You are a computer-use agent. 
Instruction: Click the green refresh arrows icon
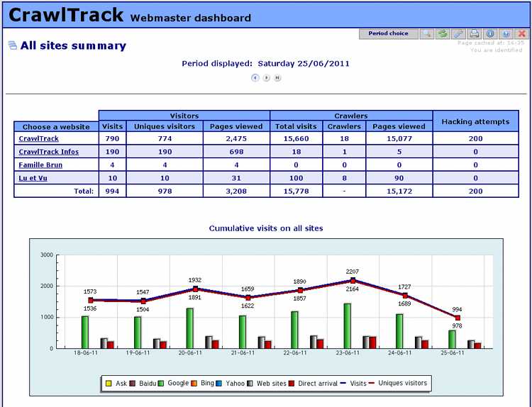[x=443, y=33]
